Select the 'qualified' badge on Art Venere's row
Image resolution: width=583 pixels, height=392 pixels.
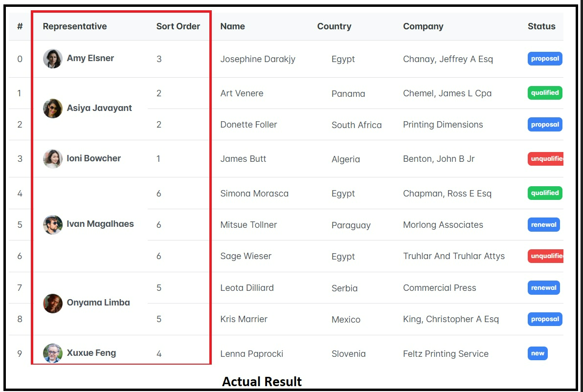coord(545,93)
